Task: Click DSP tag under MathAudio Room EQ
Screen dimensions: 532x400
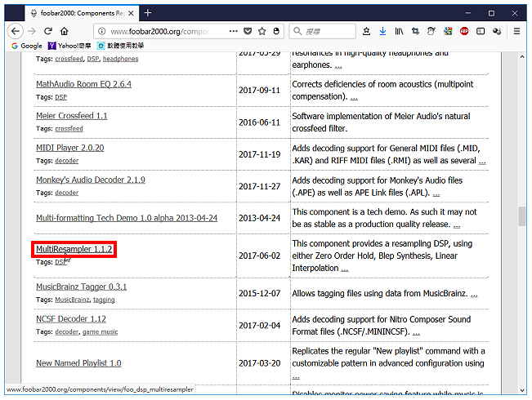Action: point(61,97)
